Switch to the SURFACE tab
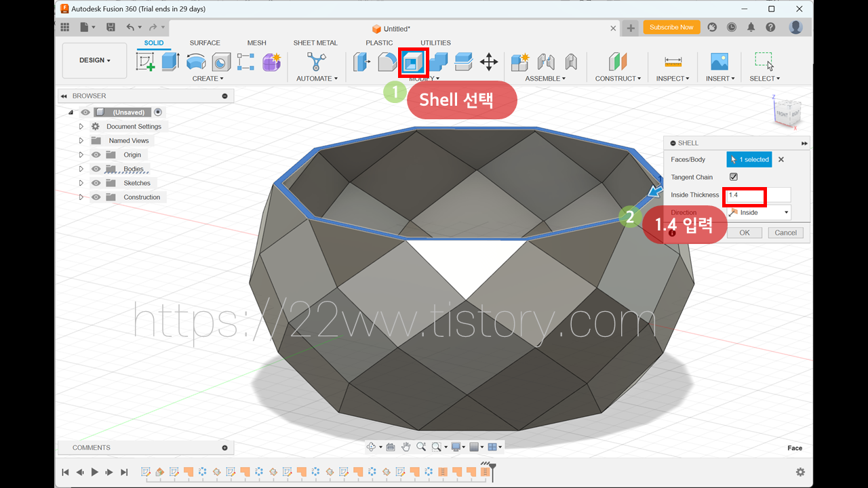Viewport: 868px width, 488px height. (x=205, y=43)
